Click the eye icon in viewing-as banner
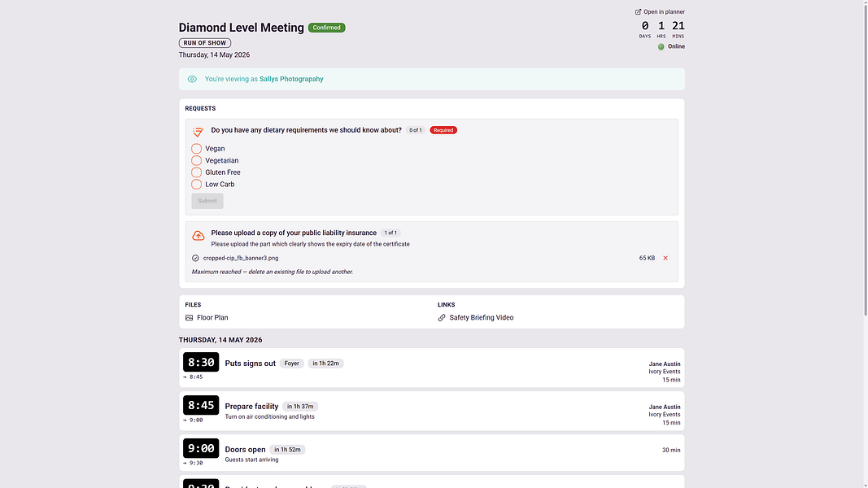Viewport: 868px width, 488px height. click(x=192, y=79)
